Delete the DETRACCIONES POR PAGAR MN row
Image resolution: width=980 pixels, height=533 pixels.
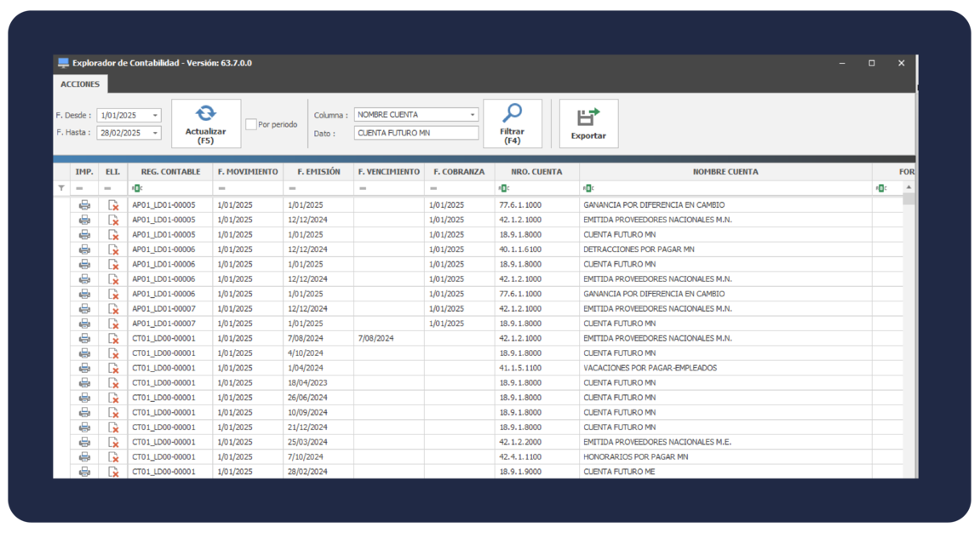coord(113,249)
